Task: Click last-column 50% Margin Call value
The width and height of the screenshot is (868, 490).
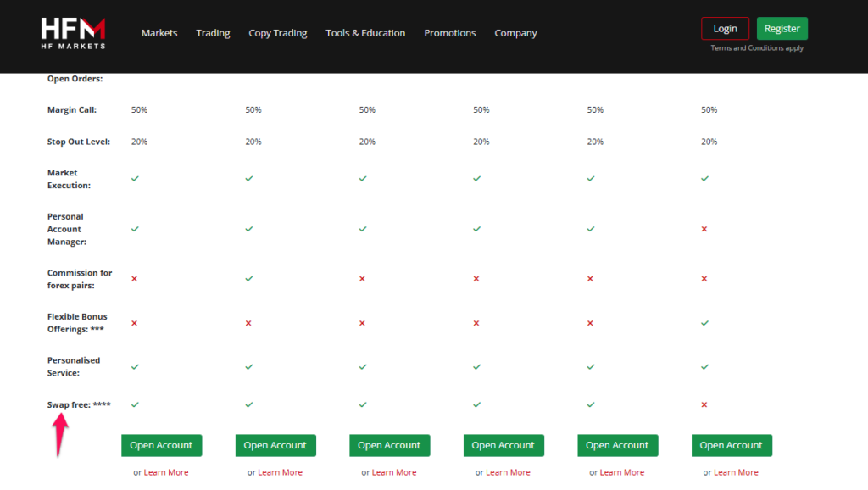Action: click(709, 109)
